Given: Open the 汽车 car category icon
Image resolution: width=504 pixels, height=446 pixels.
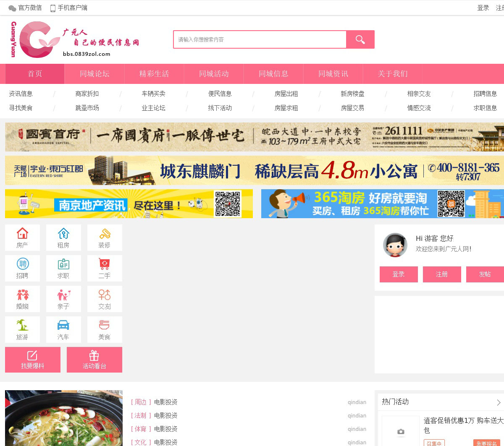Looking at the screenshot, I should (x=63, y=329).
